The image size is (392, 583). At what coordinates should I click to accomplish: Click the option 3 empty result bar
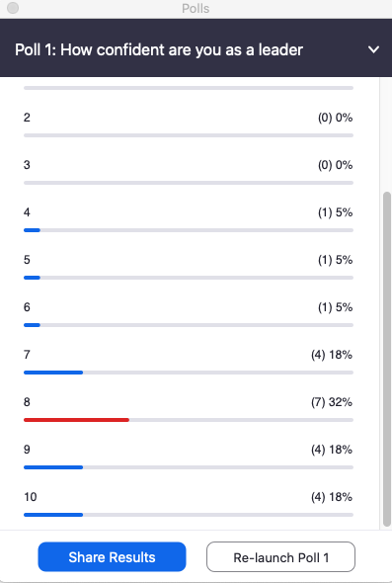(189, 183)
